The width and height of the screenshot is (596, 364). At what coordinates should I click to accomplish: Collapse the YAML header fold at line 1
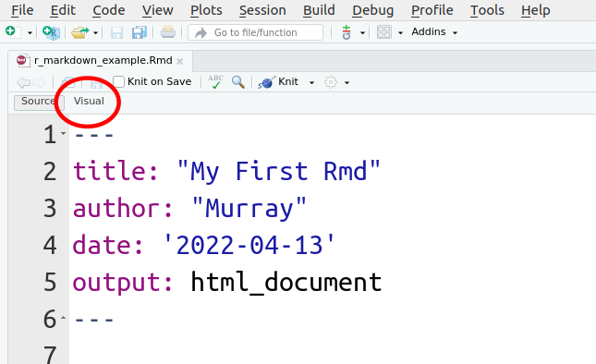(x=63, y=133)
